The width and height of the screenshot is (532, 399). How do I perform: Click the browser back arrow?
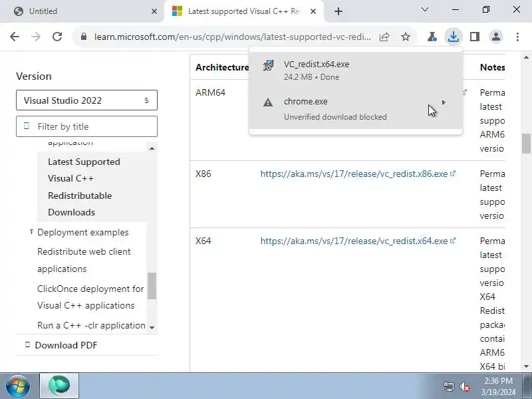pyautogui.click(x=15, y=37)
